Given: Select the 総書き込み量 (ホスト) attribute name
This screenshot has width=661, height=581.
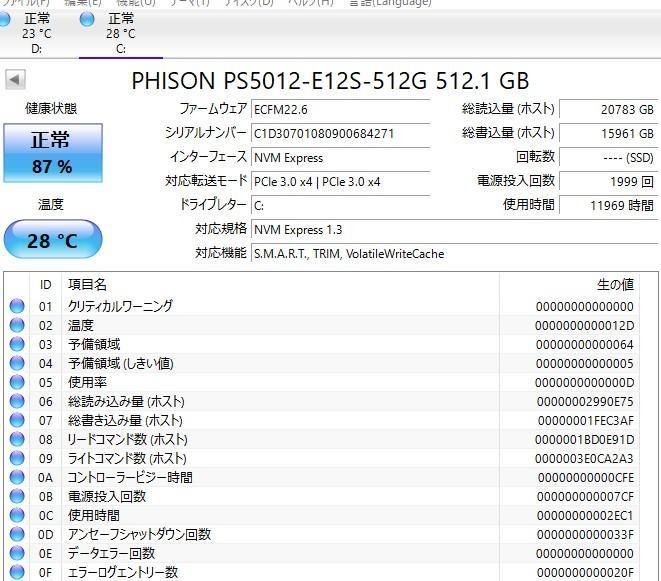Looking at the screenshot, I should 125,420.
